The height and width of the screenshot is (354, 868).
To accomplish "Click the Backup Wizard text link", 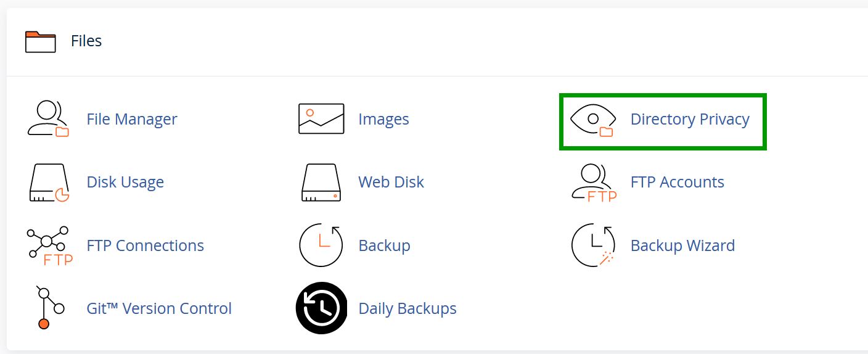I will click(682, 245).
